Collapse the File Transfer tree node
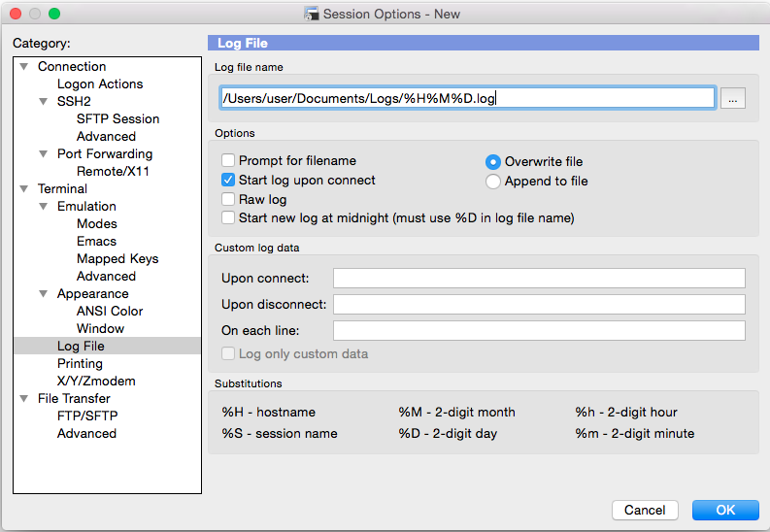Image resolution: width=770 pixels, height=532 pixels. [x=23, y=398]
